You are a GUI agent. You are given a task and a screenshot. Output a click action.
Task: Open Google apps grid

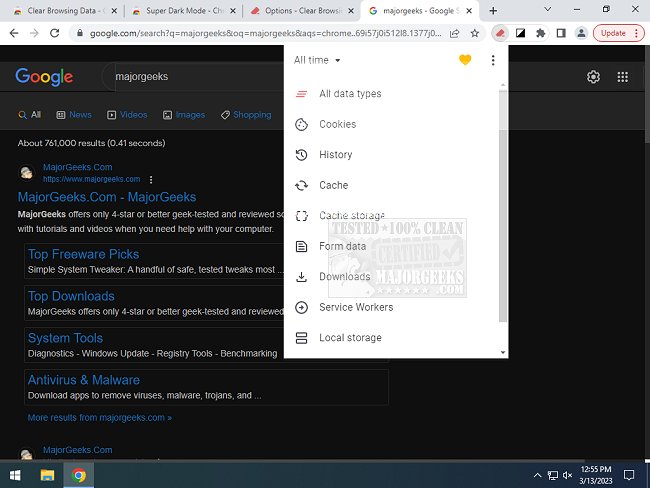pos(623,77)
